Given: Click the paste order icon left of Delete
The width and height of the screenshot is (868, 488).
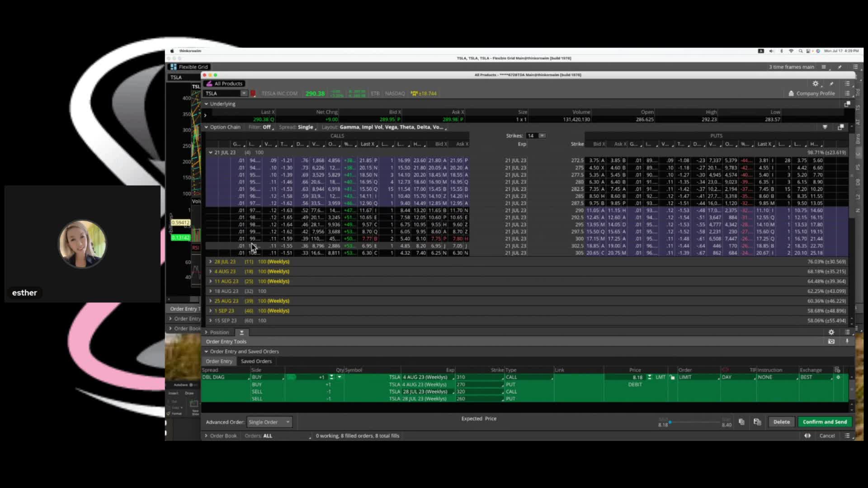Looking at the screenshot, I should coord(757,422).
